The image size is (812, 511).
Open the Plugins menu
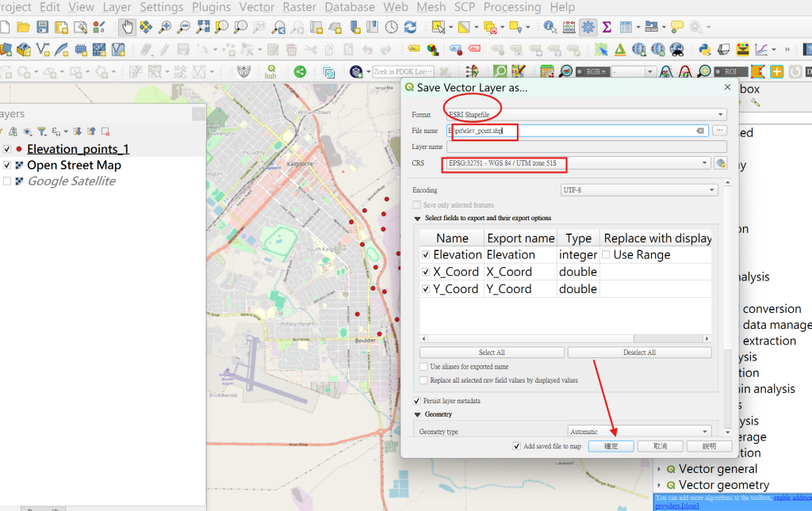coord(211,7)
